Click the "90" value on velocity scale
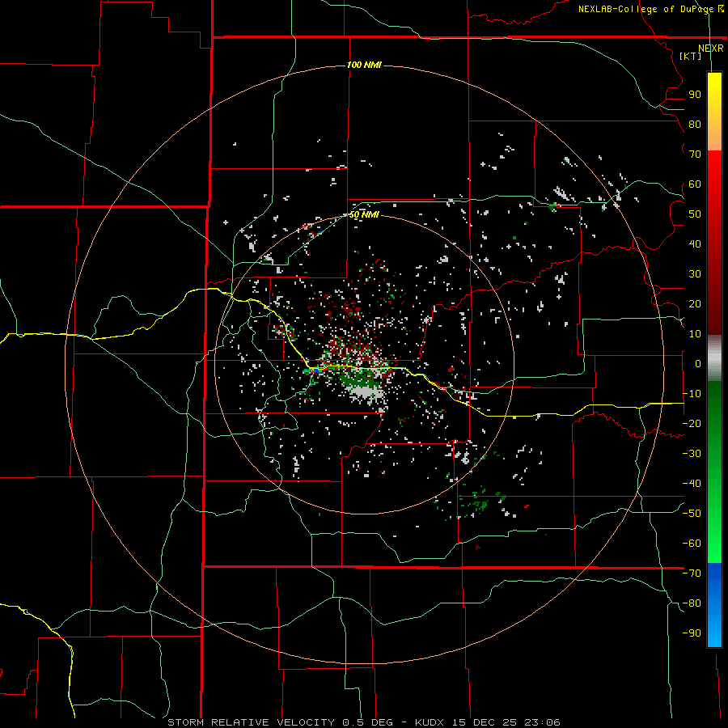Image resolution: width=728 pixels, height=728 pixels. pos(695,95)
